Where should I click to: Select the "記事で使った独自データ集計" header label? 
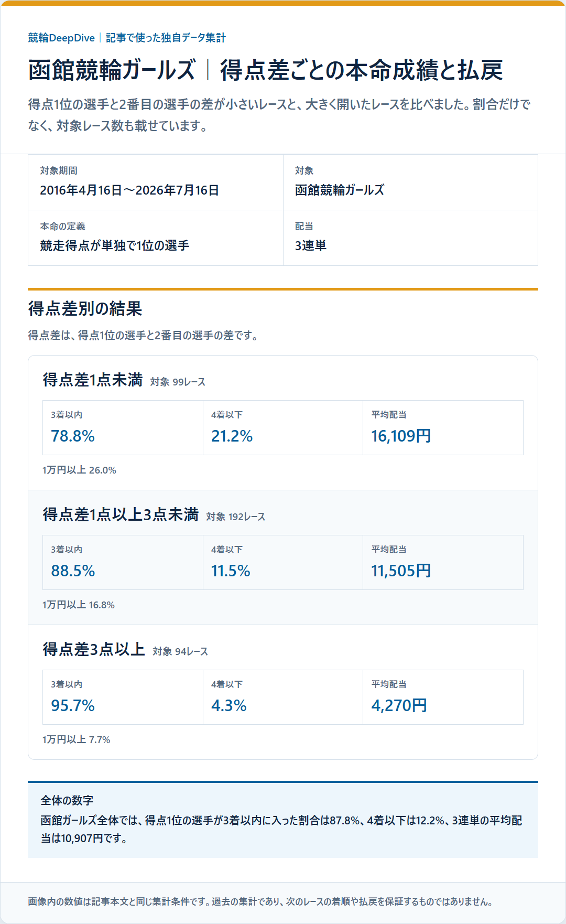[166, 38]
